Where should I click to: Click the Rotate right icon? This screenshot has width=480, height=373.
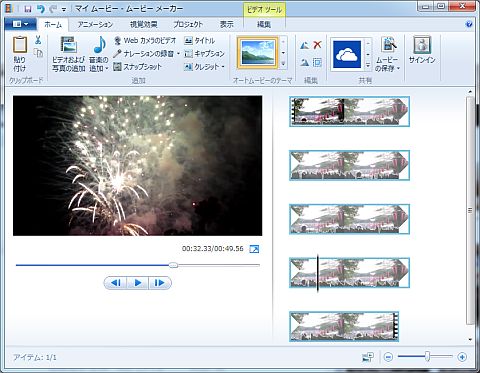[304, 62]
